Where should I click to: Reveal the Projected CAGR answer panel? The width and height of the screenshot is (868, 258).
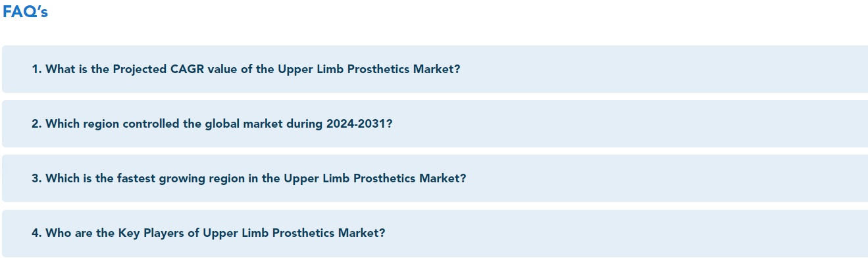click(435, 69)
